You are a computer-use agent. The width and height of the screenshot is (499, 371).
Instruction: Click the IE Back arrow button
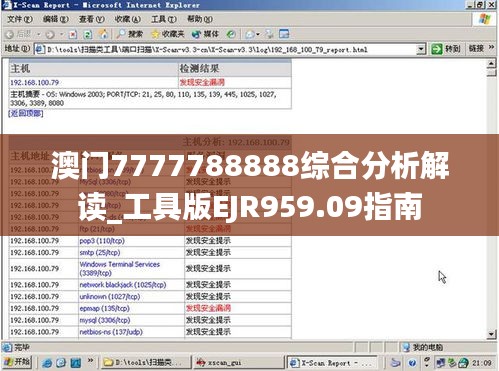10,34
